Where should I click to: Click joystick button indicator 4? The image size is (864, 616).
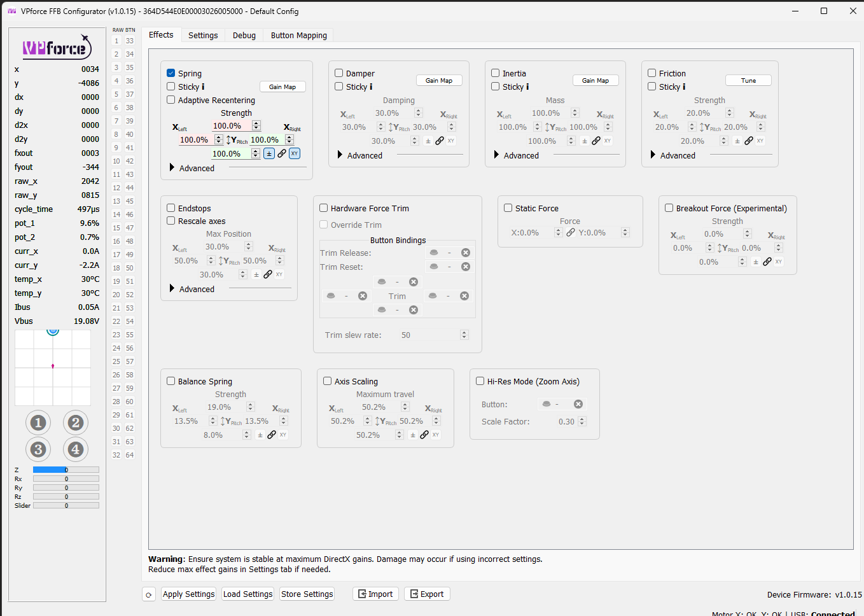click(x=76, y=449)
